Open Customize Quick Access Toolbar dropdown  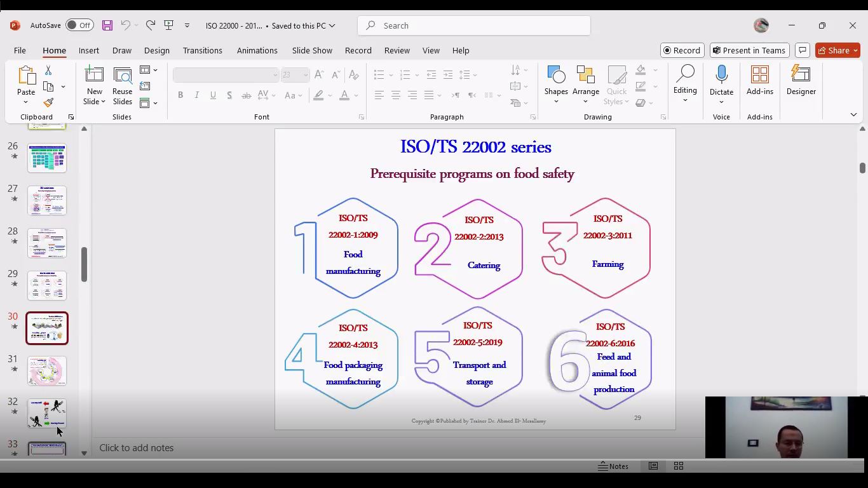point(187,25)
